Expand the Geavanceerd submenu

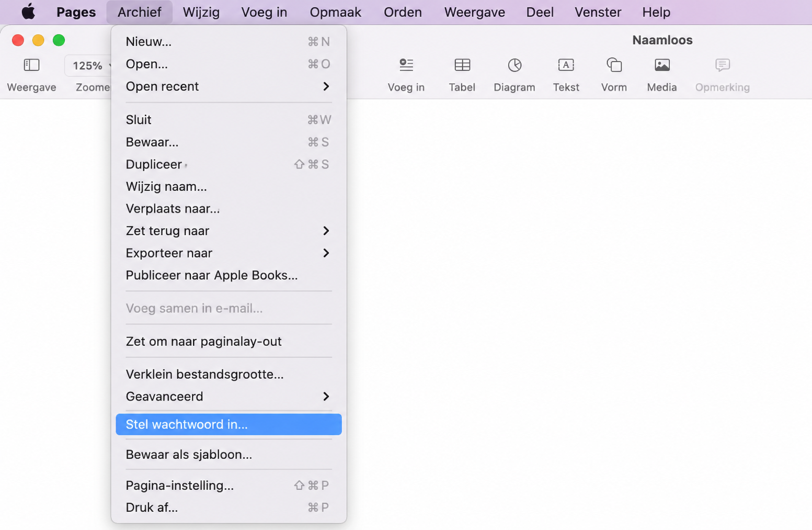tap(228, 397)
